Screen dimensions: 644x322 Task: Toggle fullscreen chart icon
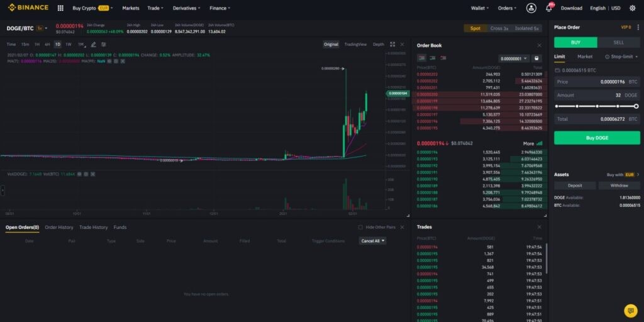[392, 45]
